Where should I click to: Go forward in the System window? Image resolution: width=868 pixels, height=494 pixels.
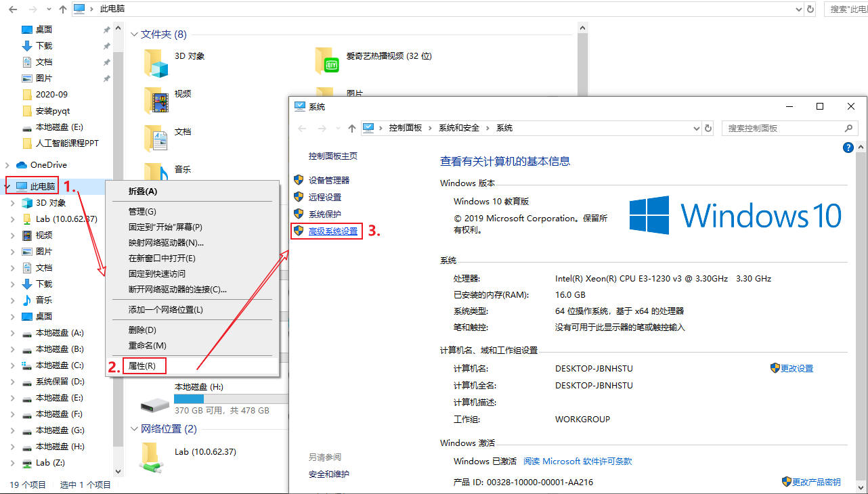click(322, 128)
